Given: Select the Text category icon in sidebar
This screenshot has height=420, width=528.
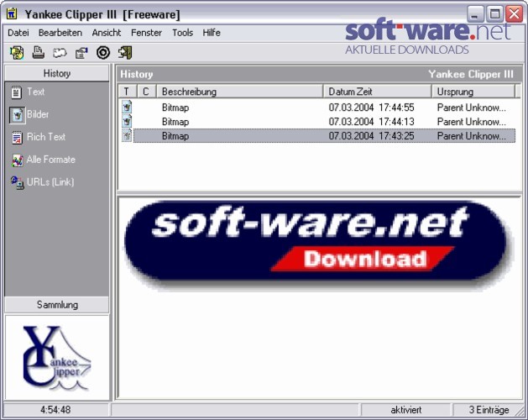Looking at the screenshot, I should pos(16,92).
